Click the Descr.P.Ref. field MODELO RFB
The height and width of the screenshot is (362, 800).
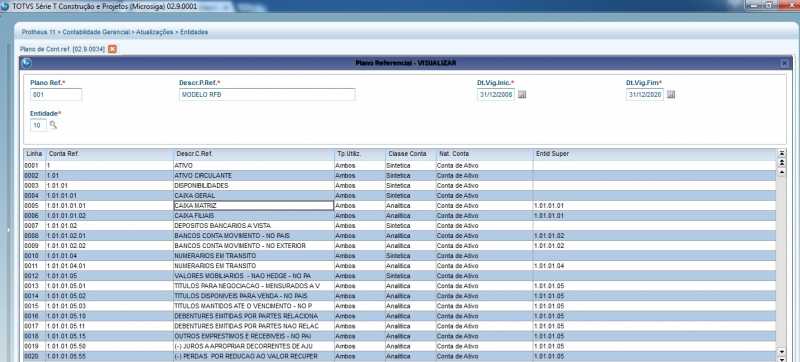tap(267, 95)
